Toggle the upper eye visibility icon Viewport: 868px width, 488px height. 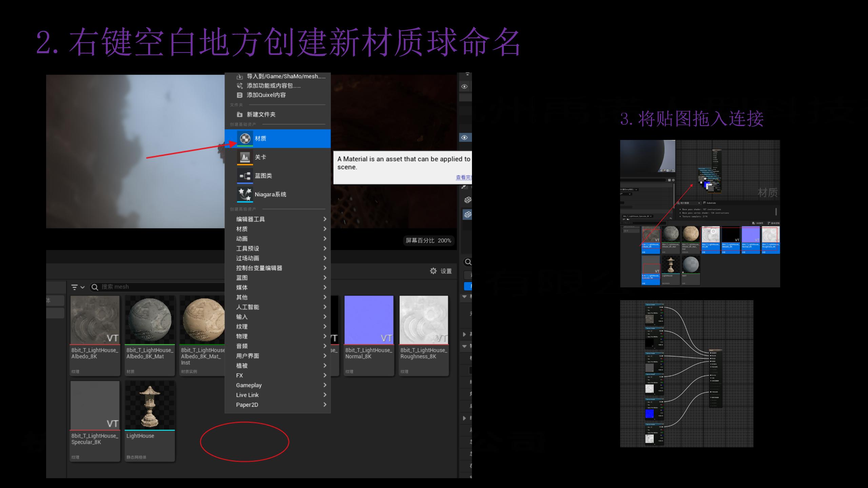pyautogui.click(x=465, y=86)
